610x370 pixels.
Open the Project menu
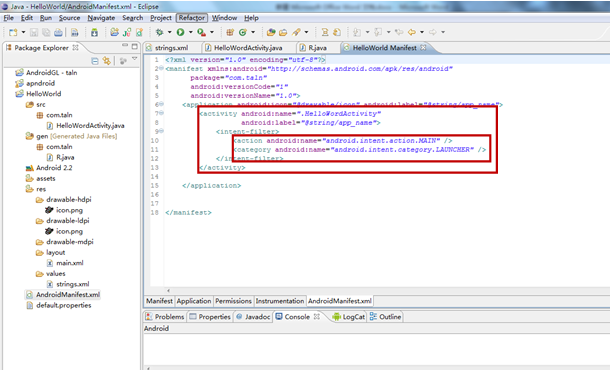point(161,18)
